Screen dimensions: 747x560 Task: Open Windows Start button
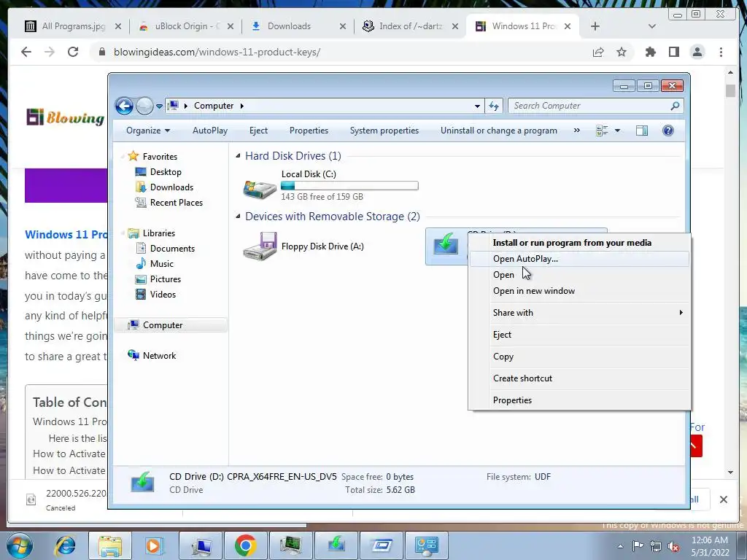[20, 545]
